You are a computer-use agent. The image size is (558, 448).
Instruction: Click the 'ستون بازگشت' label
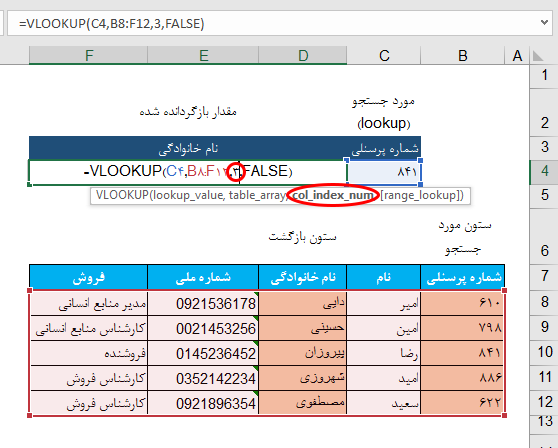302,237
